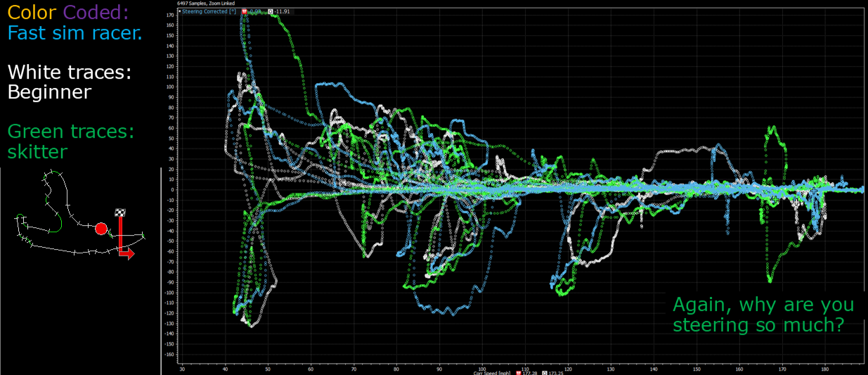Click the checkered start/finish flag on track map

coord(120,212)
